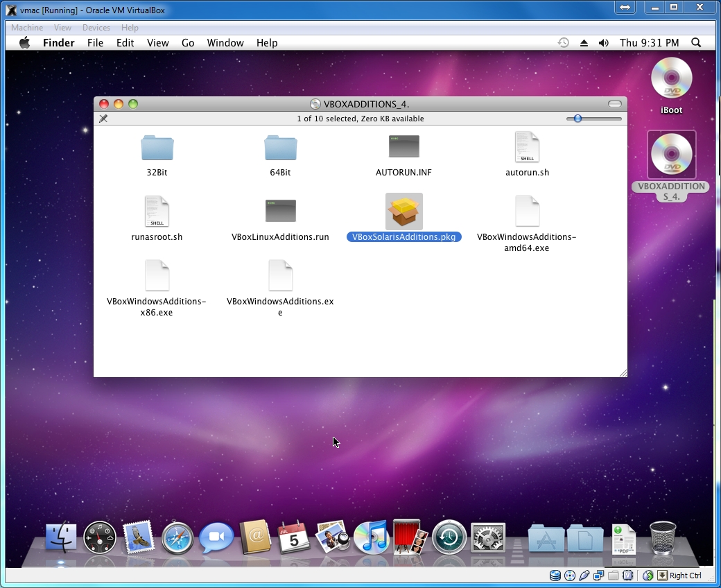Open Dashboard from the Dock

tap(100, 537)
